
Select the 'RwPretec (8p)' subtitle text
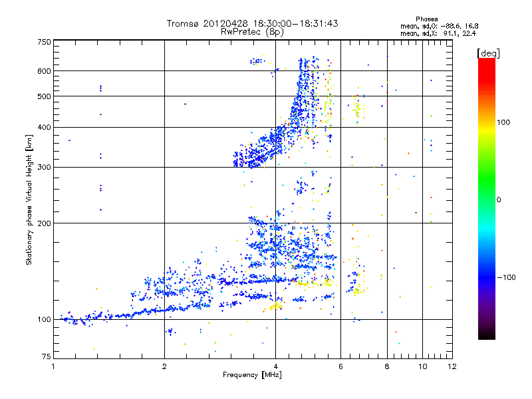click(x=252, y=32)
